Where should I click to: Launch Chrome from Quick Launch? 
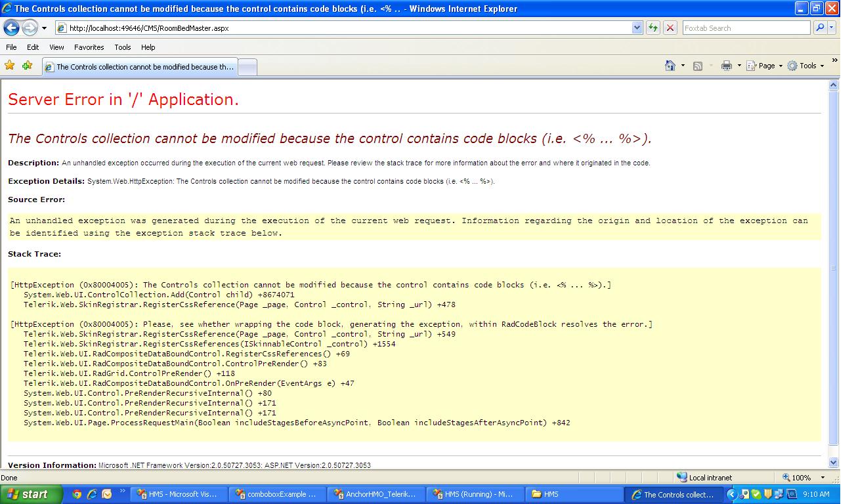point(77,495)
